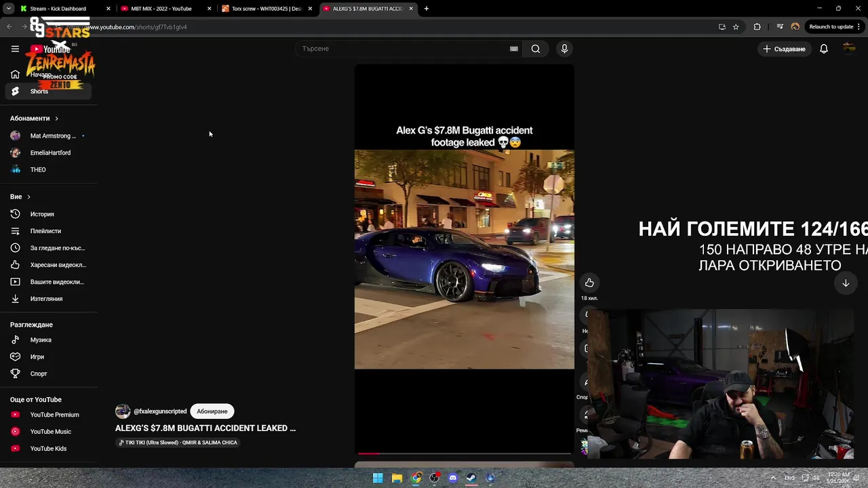Open the @fxalexgunscripted channel link
The height and width of the screenshot is (488, 868).
pos(160,411)
